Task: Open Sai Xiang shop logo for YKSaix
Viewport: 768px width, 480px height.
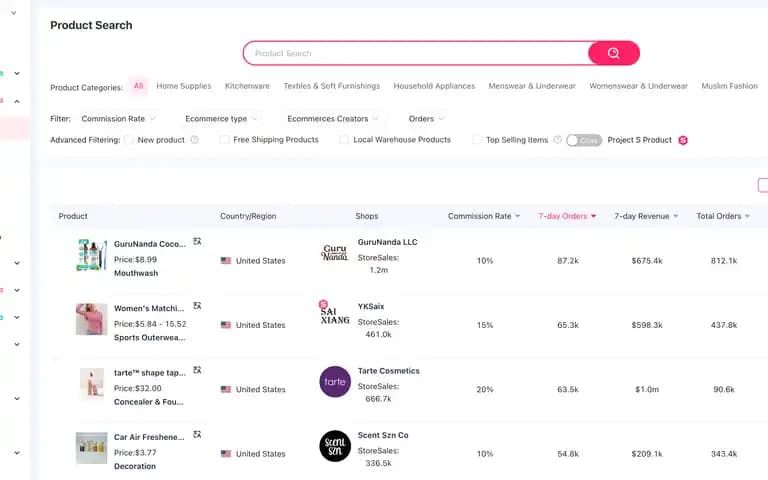Action: 335,314
